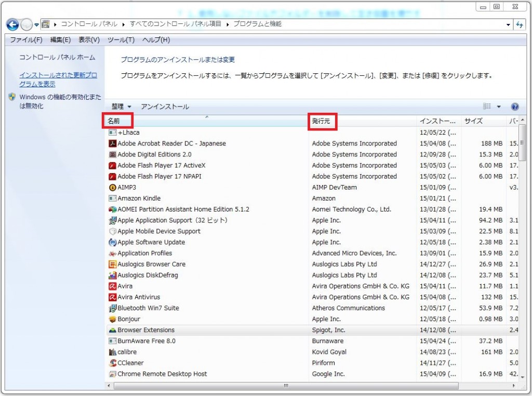Screen dimensions: 532x396
Task: Select the AOMEI Partition Assistant icon
Action: click(112, 209)
